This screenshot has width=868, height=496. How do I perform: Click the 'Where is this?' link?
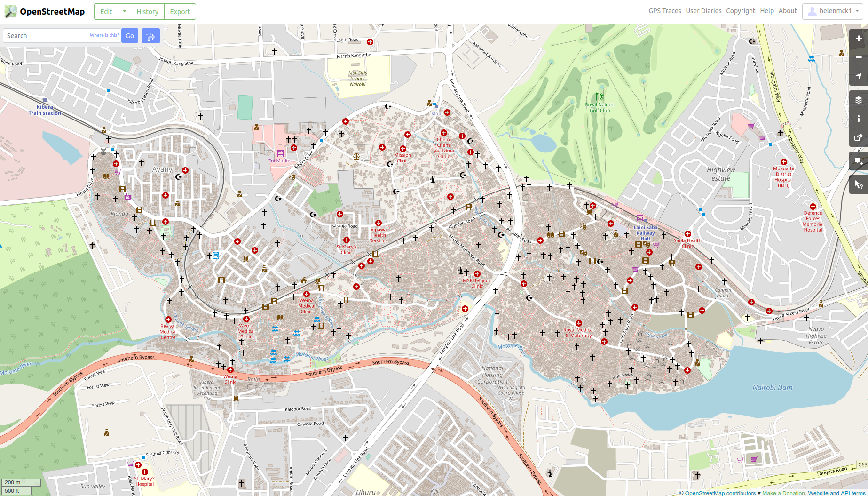click(x=104, y=35)
